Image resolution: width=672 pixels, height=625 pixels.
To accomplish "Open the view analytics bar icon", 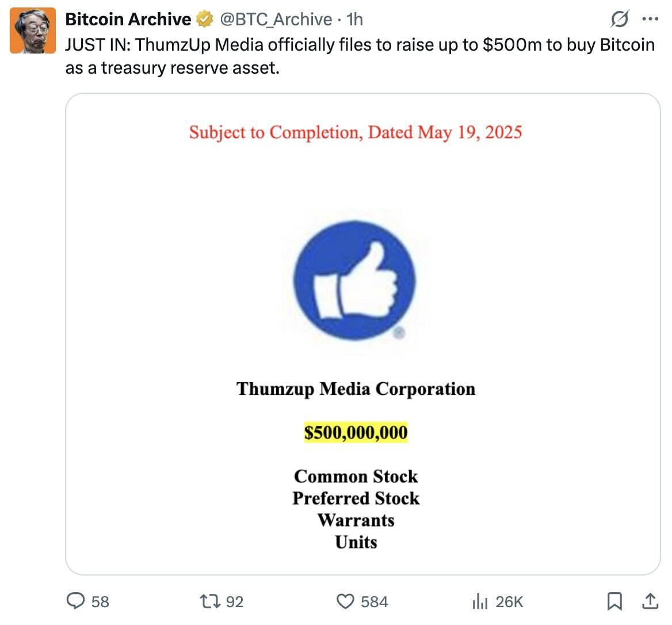I will coord(480,601).
